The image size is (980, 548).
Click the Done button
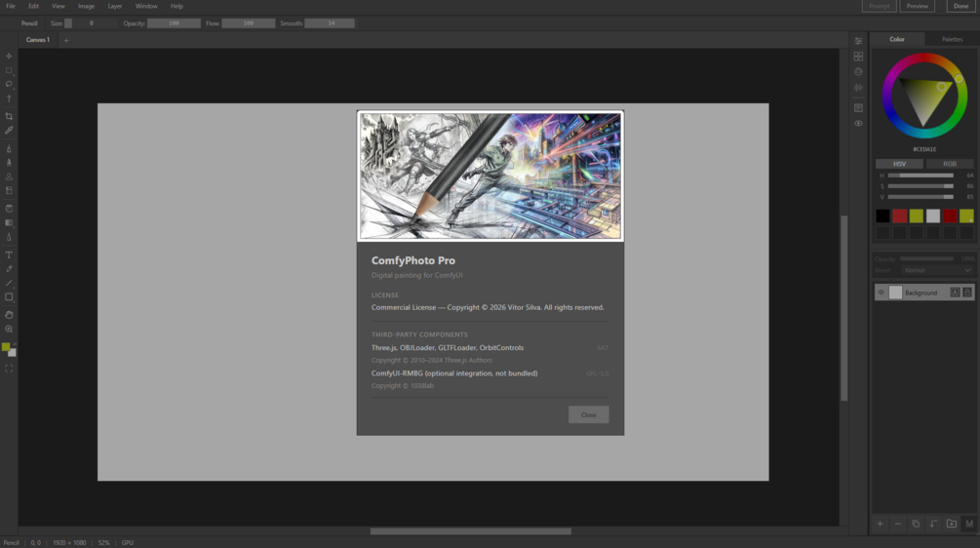pos(960,6)
